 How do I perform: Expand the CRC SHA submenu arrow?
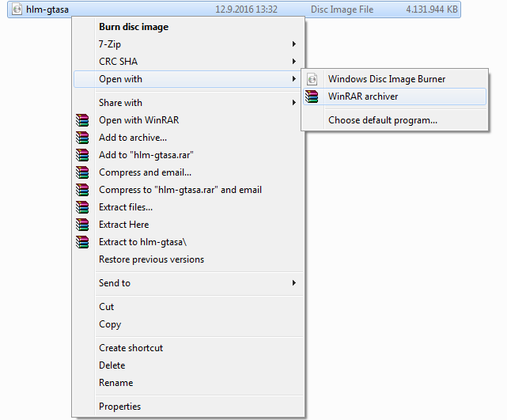(294, 62)
